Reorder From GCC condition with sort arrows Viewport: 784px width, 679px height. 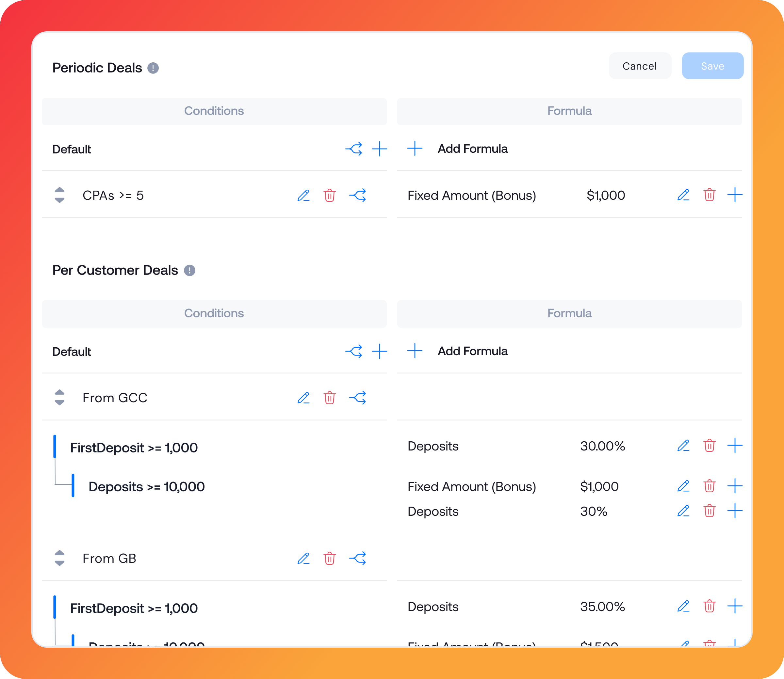[59, 398]
